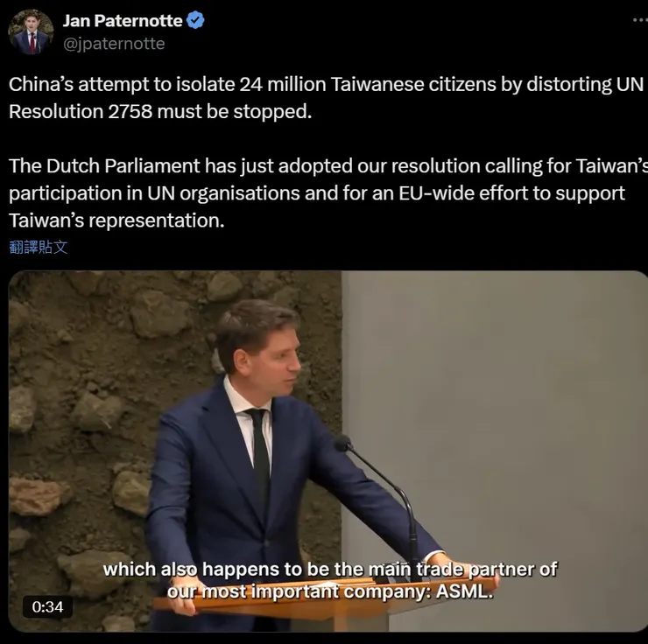Open the @jpaternotte handle link
648x644 pixels.
pos(114,44)
